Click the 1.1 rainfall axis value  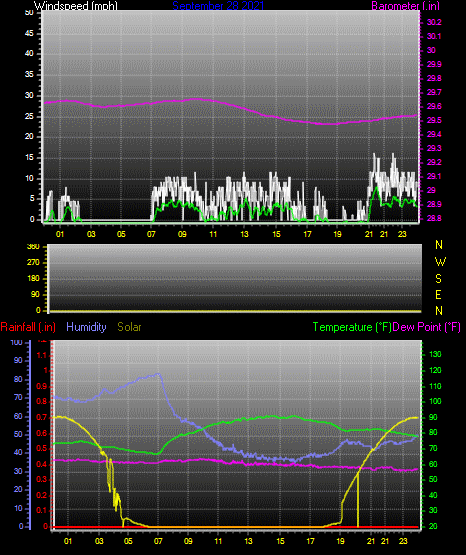coord(42,355)
